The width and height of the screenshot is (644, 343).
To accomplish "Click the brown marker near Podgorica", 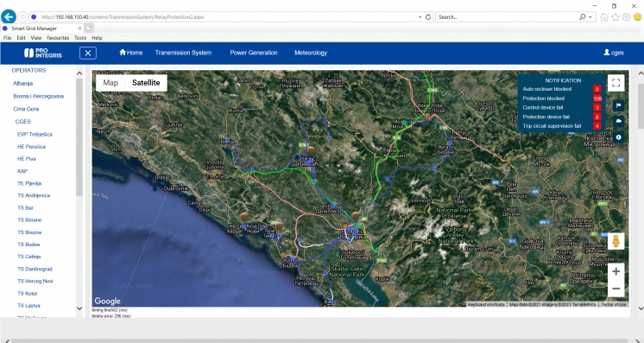I will (x=356, y=215).
